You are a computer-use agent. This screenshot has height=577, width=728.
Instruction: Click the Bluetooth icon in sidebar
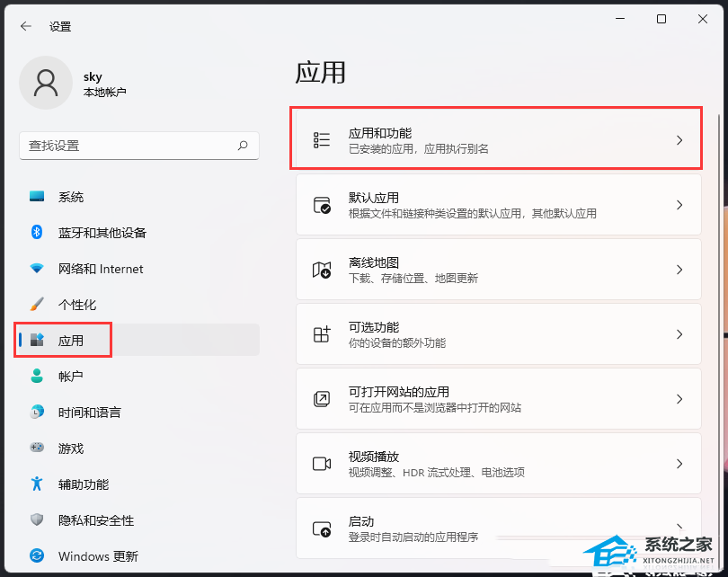37,232
